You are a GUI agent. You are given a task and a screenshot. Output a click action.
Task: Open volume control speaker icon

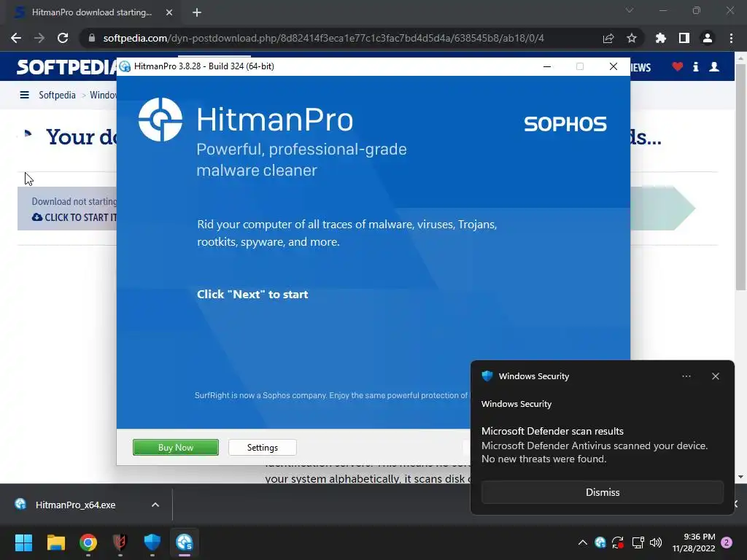[x=656, y=542]
